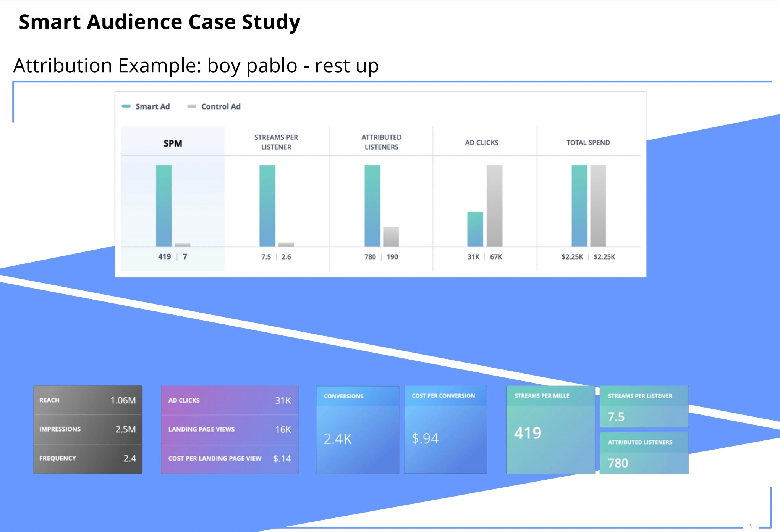
Task: Open the Cost Per Conversion card
Action: (445, 430)
